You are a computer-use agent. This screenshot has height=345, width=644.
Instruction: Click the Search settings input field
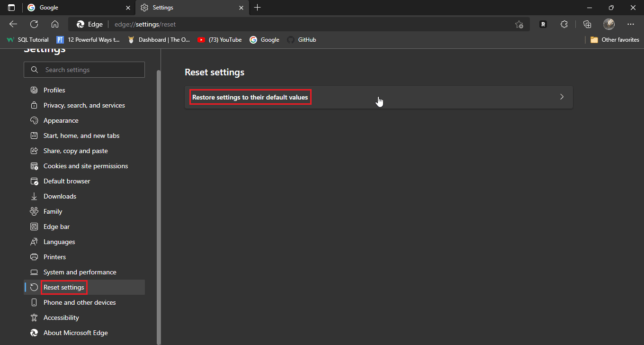[90, 70]
